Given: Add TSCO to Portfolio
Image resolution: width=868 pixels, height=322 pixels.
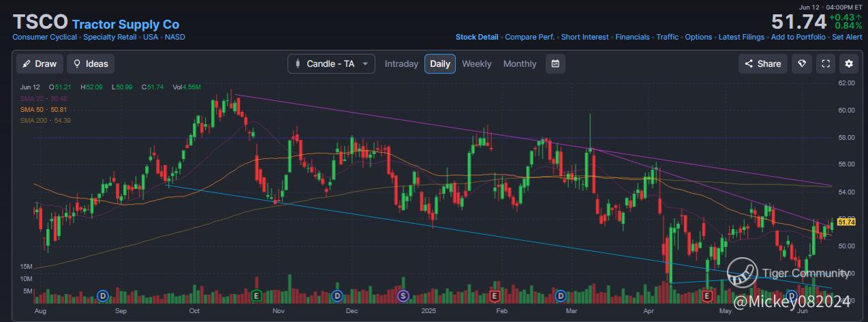Looking at the screenshot, I should point(798,37).
